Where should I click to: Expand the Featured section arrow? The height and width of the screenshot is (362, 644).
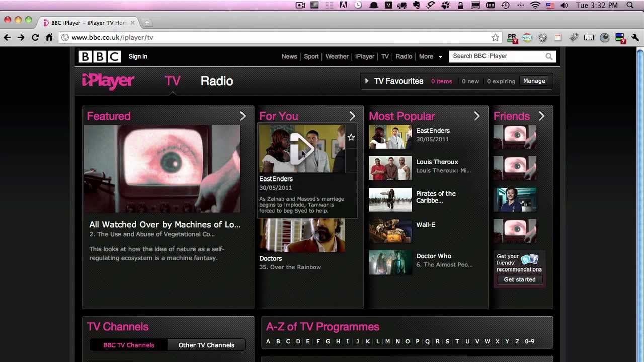pos(243,116)
